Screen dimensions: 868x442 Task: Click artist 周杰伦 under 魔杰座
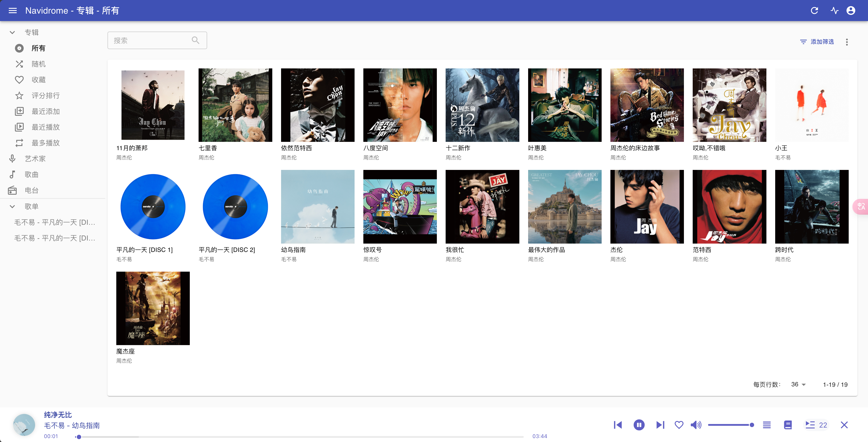coord(124,361)
